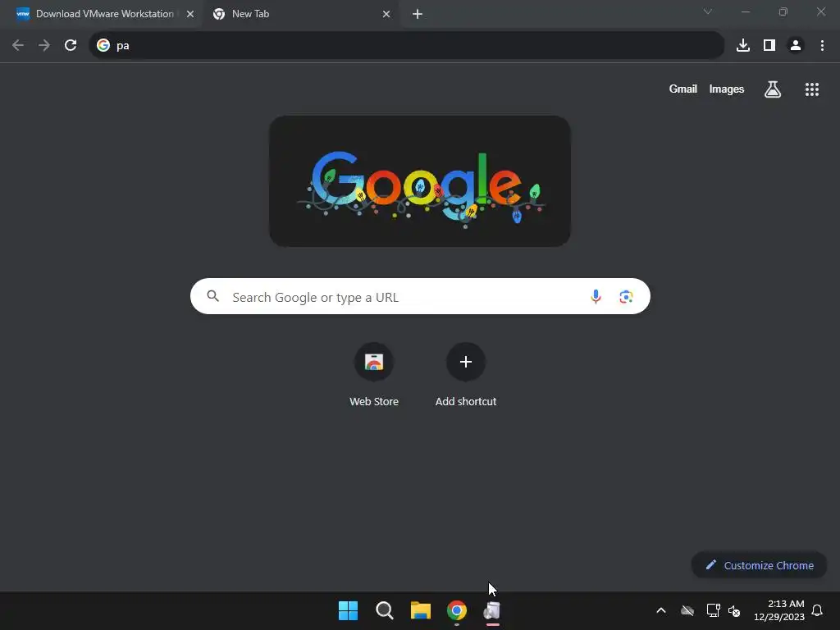Click the OneDrive tray icon
The image size is (840, 630).
687,610
